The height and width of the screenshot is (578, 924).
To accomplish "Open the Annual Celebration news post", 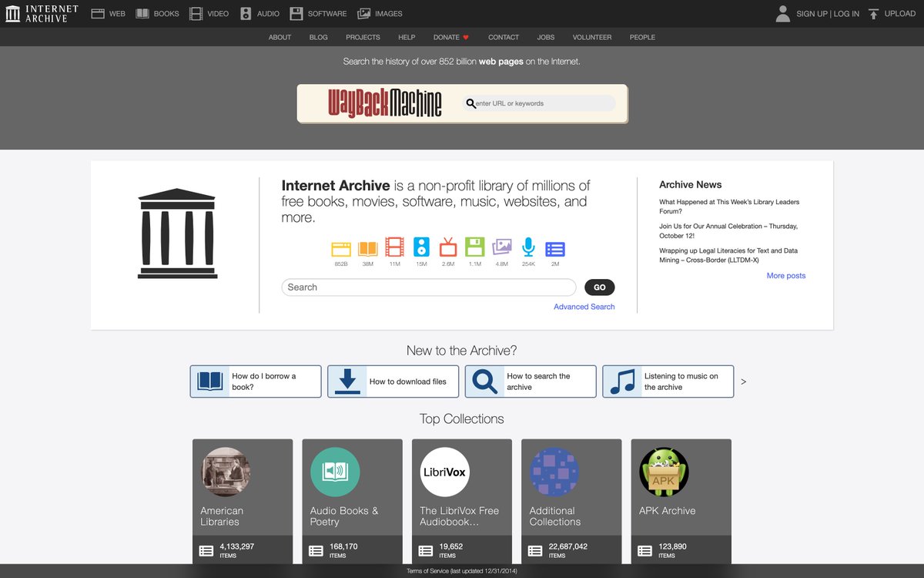I will [x=728, y=231].
